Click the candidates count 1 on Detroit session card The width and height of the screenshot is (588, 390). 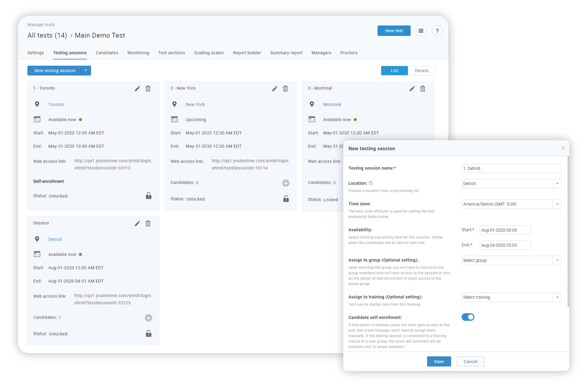point(60,318)
